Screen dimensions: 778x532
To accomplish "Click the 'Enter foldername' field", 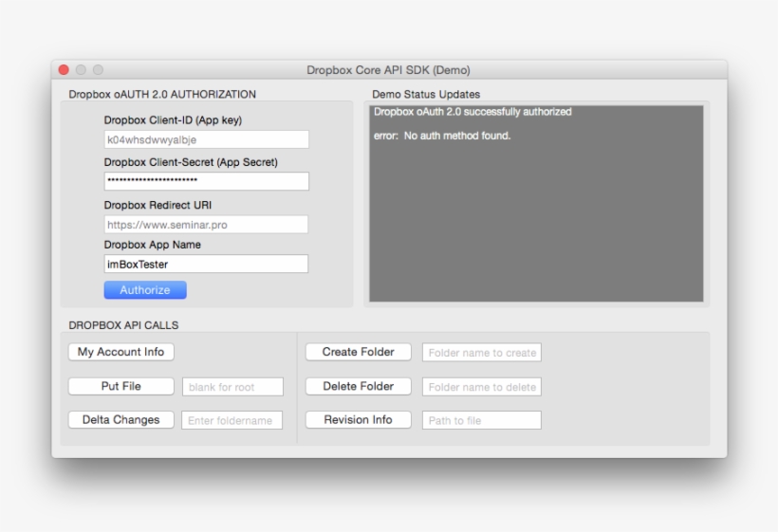I will (232, 420).
